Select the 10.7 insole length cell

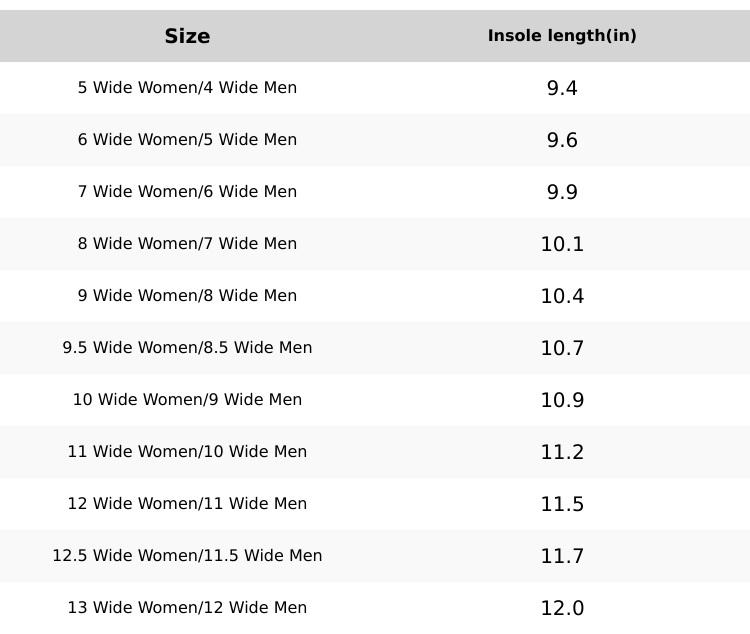(x=562, y=348)
